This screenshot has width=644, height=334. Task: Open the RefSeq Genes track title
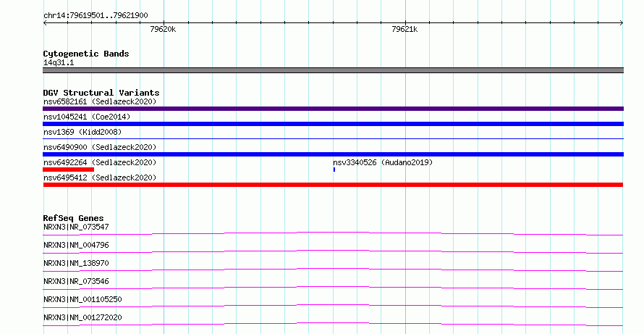click(x=74, y=218)
